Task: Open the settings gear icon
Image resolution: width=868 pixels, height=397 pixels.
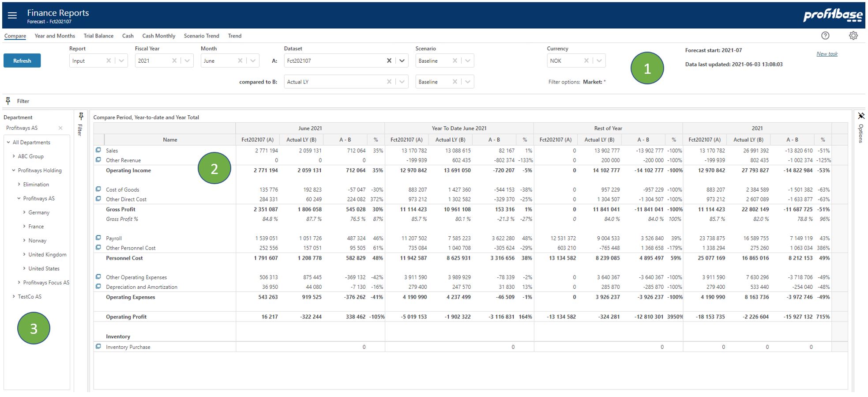Action: point(853,36)
